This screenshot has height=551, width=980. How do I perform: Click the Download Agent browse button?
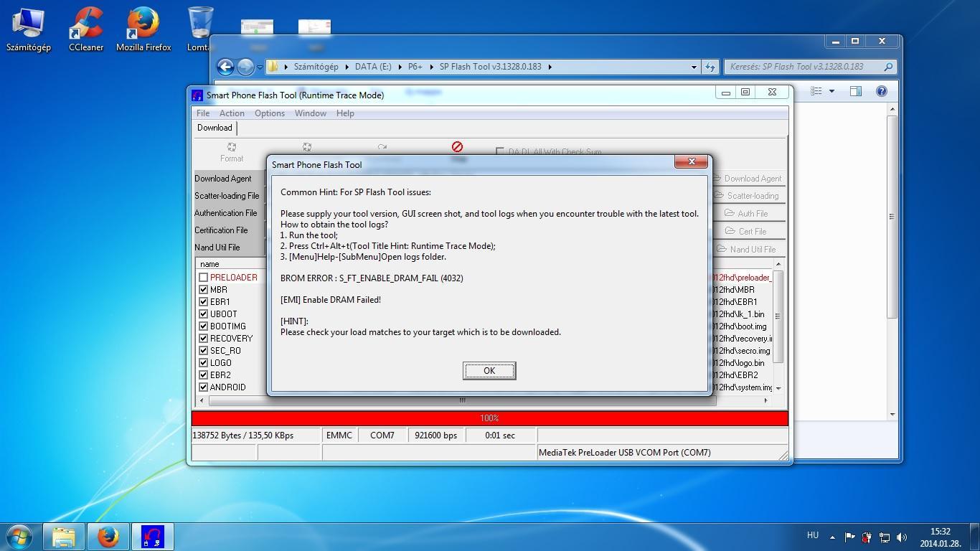(748, 179)
